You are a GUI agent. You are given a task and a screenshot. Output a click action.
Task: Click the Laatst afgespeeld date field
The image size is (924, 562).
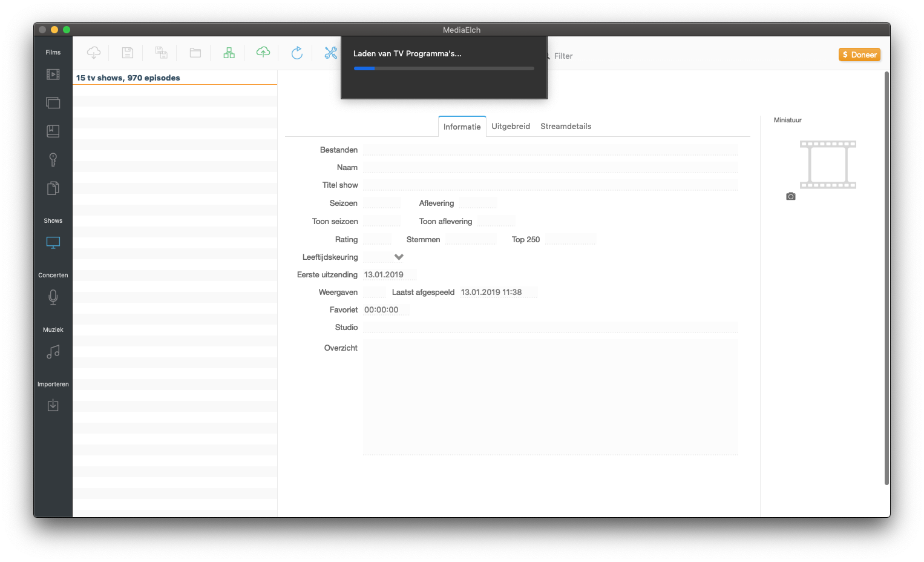[x=499, y=293]
